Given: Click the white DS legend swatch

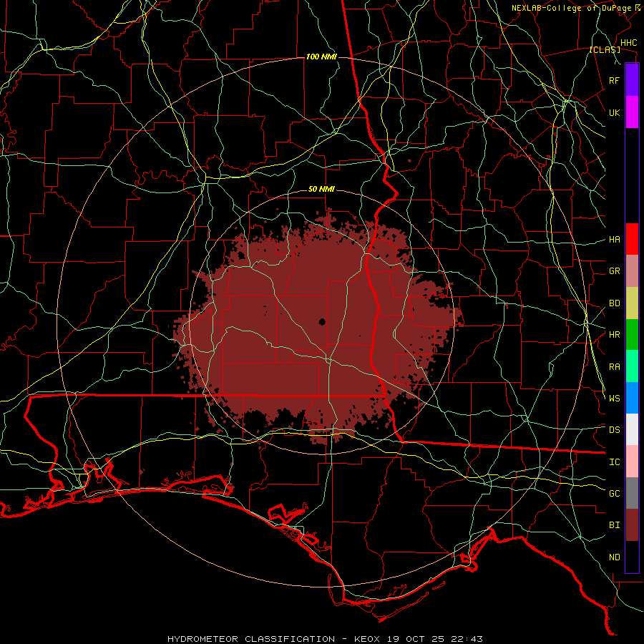Looking at the screenshot, I should (632, 429).
